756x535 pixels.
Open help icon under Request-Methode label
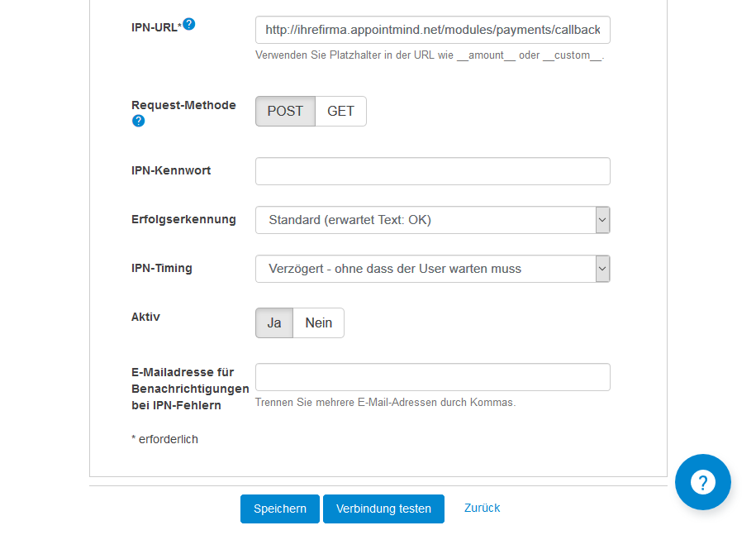[138, 121]
